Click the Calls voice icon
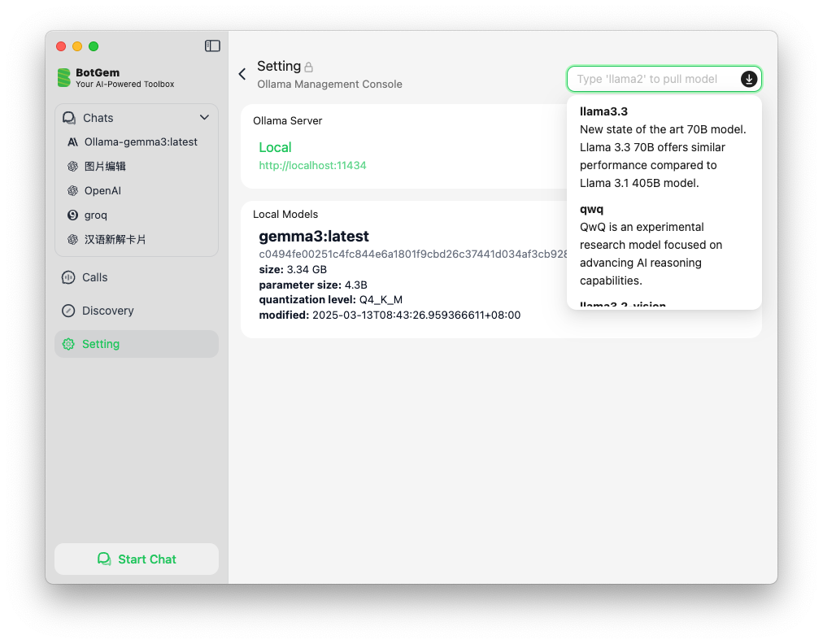This screenshot has height=644, width=823. [x=68, y=277]
